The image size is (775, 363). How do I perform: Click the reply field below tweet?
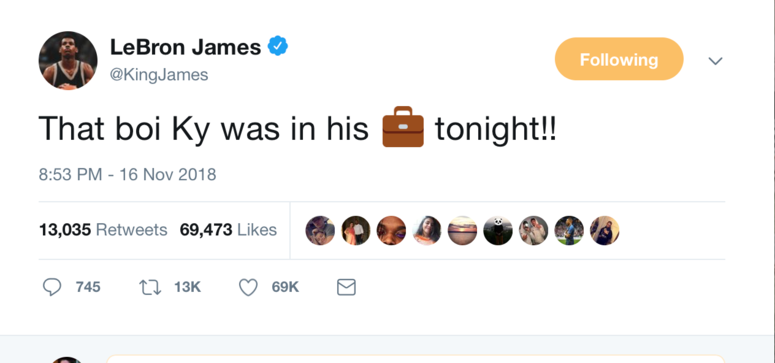coord(415,359)
